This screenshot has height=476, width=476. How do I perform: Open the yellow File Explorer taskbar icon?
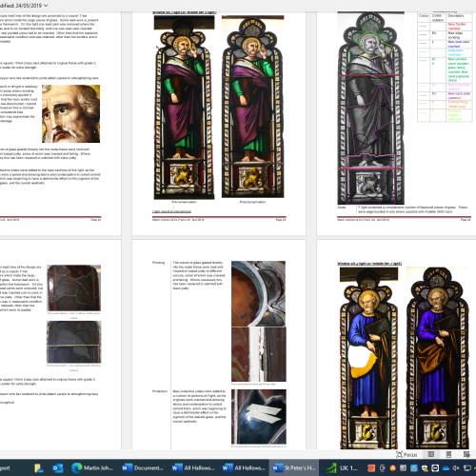(39, 468)
